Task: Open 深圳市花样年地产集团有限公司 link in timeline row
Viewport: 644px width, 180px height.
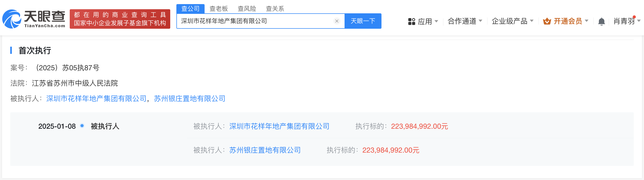Action: 279,126
